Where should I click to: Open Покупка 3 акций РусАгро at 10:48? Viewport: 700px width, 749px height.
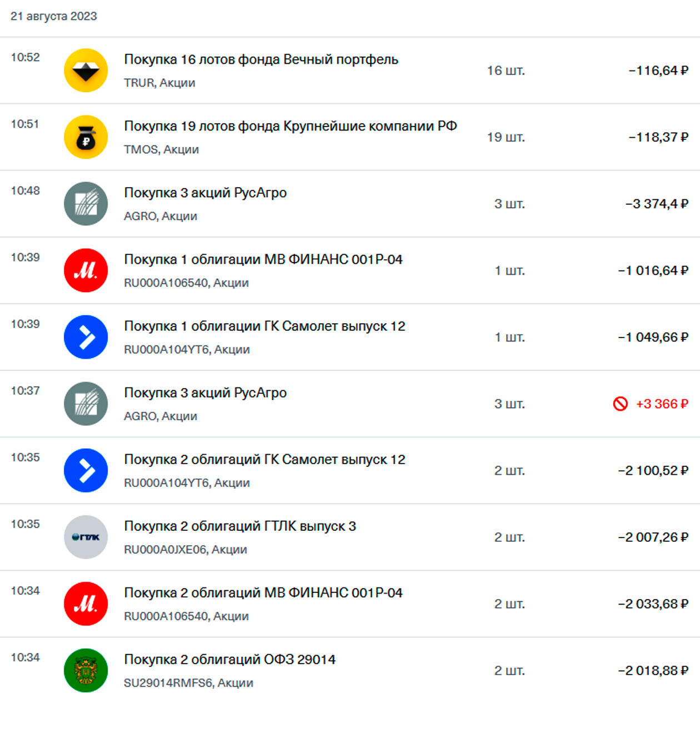(350, 204)
